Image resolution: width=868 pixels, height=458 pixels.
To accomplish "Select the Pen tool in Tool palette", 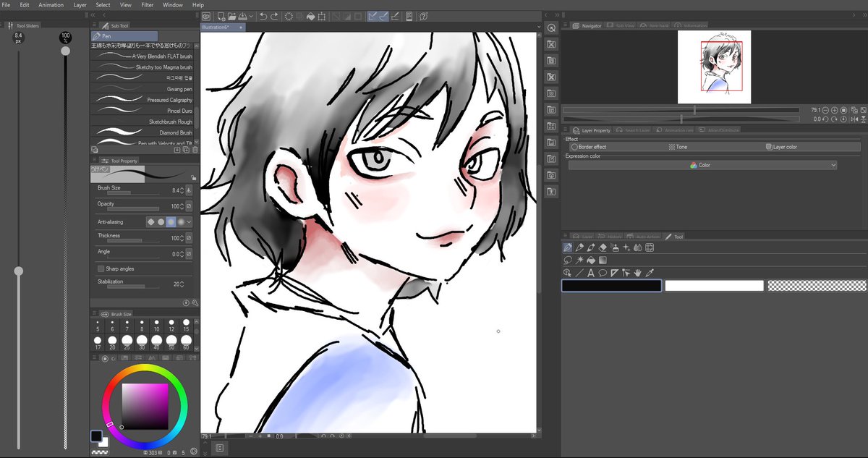I will (568, 247).
